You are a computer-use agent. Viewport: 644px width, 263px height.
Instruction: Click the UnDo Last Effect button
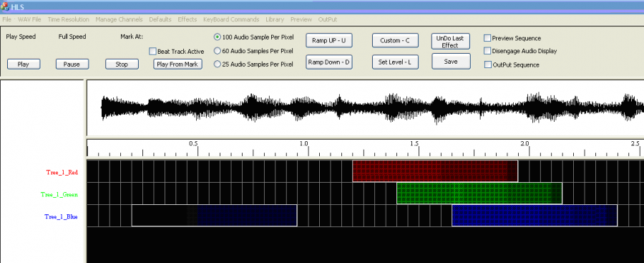451,42
